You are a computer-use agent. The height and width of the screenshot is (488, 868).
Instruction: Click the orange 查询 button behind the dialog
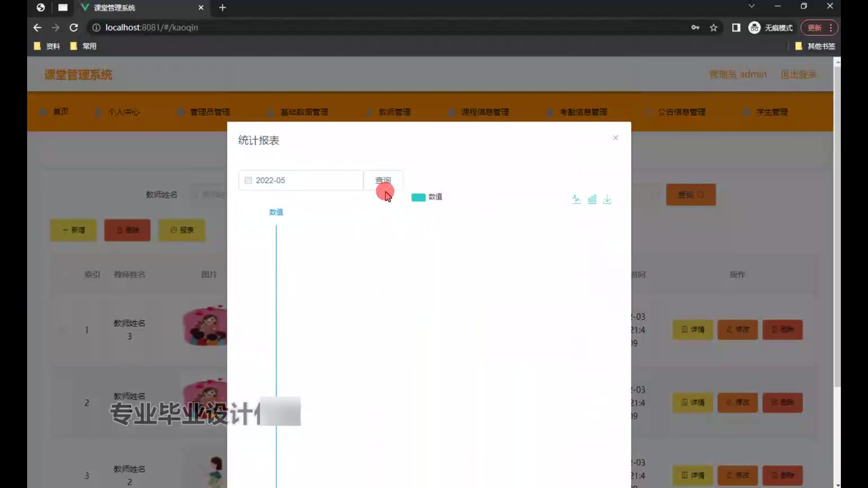(x=691, y=195)
